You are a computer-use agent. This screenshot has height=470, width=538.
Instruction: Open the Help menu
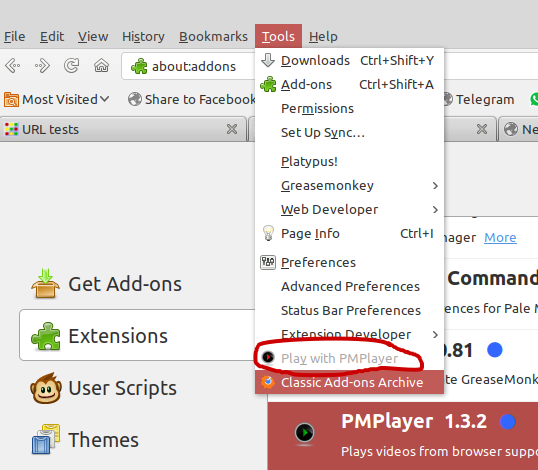[323, 36]
